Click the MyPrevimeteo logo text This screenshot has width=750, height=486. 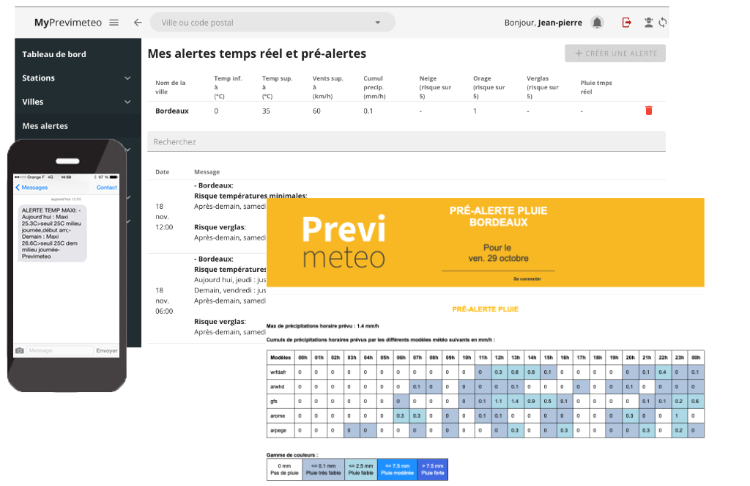pos(68,22)
